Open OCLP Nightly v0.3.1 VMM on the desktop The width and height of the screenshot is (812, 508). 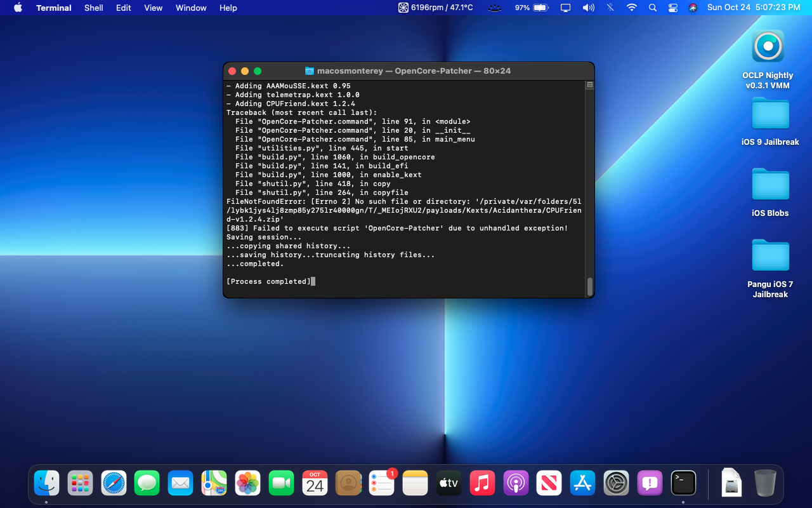coord(768,46)
